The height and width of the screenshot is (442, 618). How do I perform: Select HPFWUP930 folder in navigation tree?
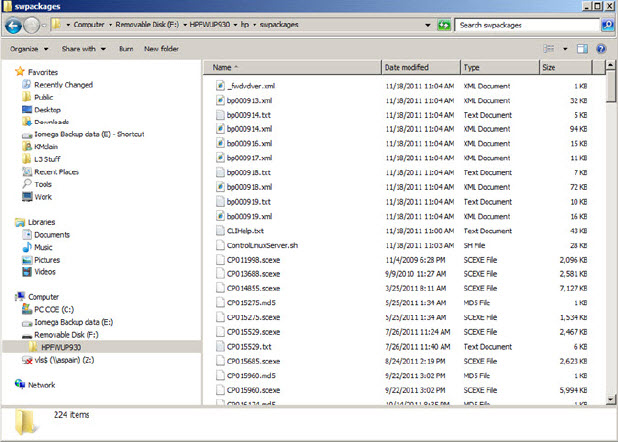click(67, 346)
